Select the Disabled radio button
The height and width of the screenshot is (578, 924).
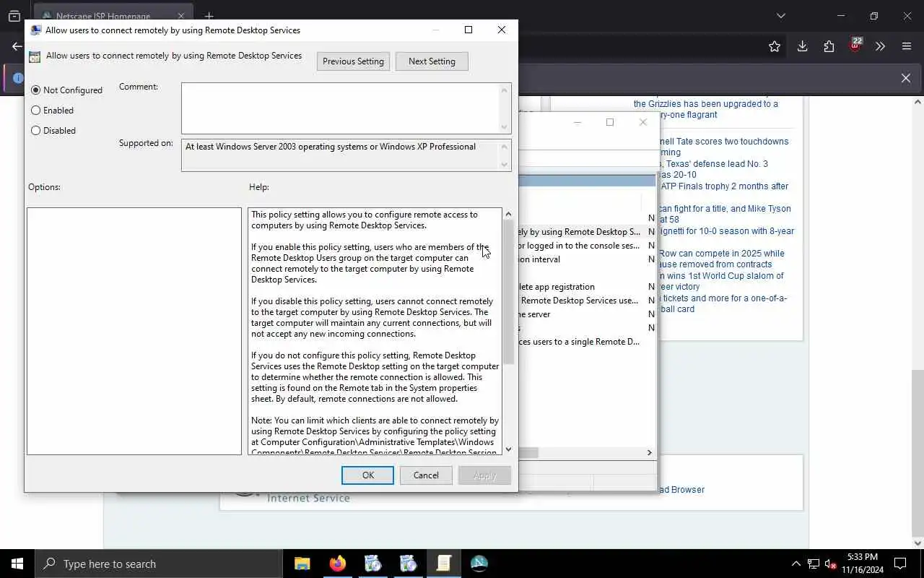pos(36,131)
